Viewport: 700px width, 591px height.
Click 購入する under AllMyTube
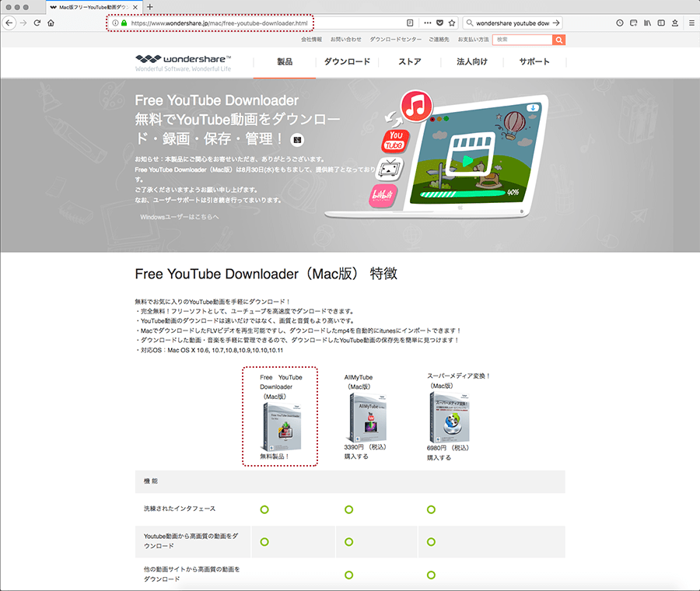(x=356, y=456)
